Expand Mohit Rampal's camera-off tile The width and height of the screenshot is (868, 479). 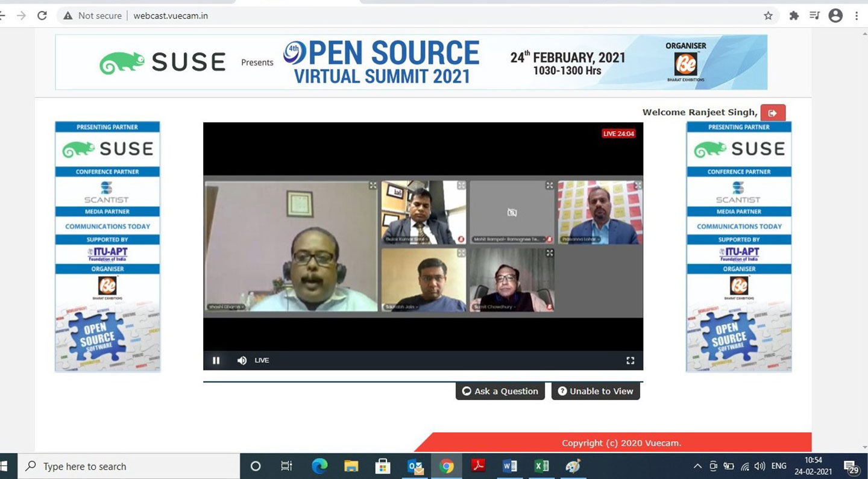pyautogui.click(x=549, y=186)
